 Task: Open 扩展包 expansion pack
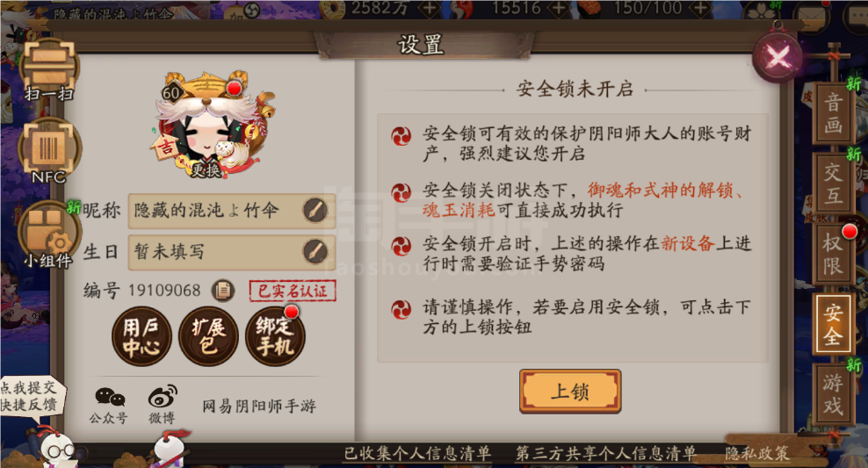(208, 335)
